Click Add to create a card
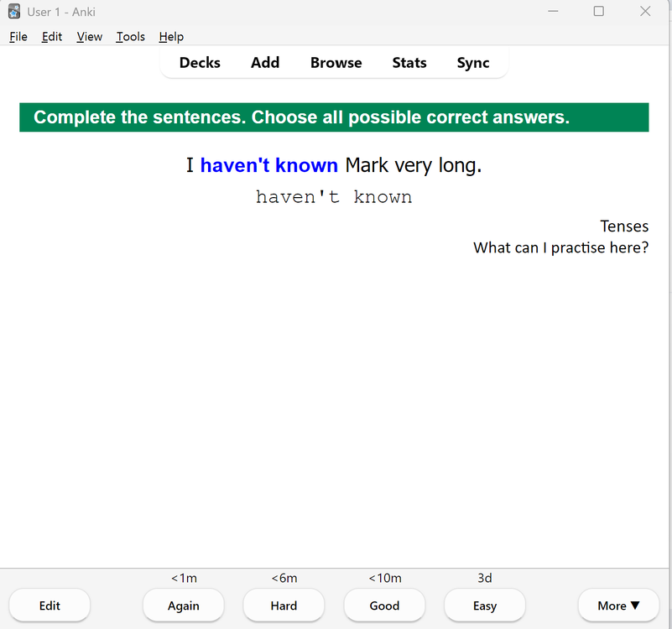This screenshot has height=629, width=672. 265,63
